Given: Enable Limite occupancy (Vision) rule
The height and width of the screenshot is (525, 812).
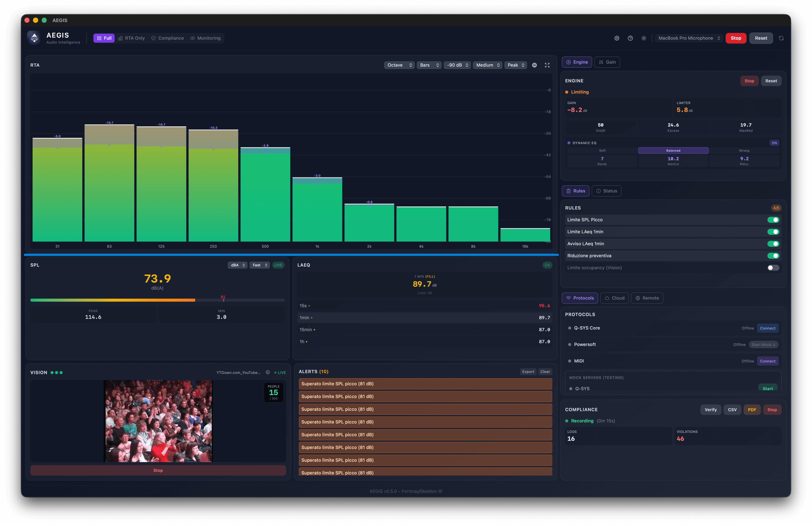Looking at the screenshot, I should tap(774, 268).
